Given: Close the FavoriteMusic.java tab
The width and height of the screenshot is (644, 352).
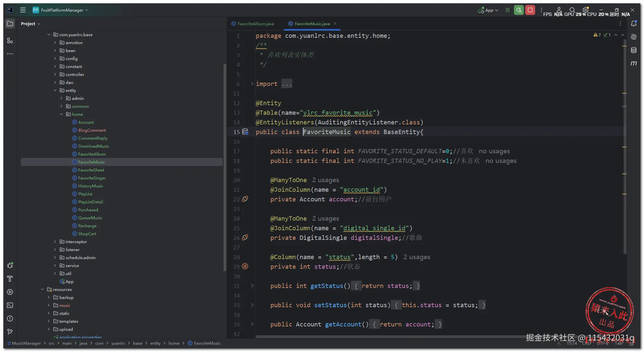Looking at the screenshot, I should coord(335,24).
